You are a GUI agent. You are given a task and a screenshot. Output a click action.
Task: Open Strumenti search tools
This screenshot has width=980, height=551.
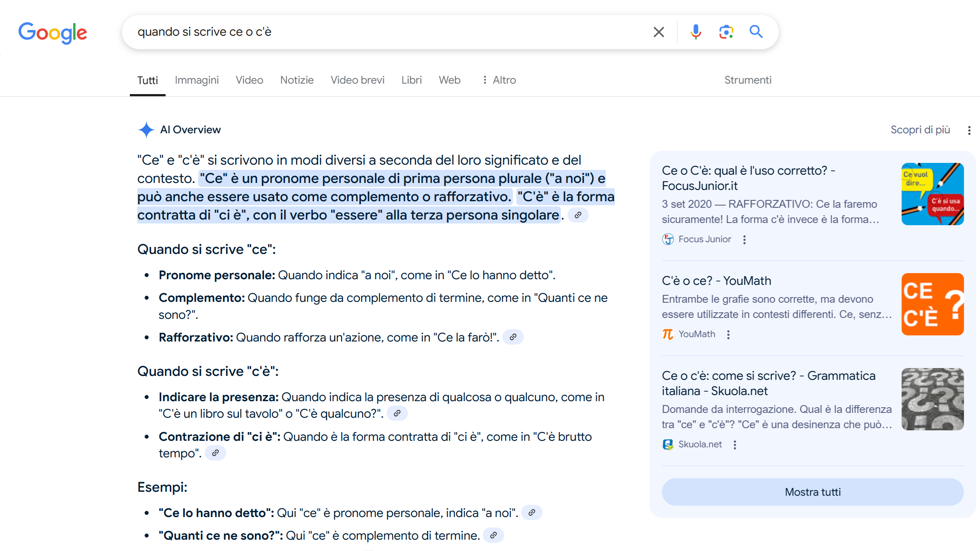click(748, 80)
